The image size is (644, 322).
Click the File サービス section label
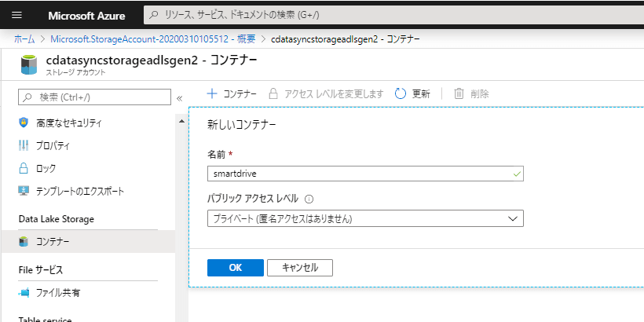point(41,270)
